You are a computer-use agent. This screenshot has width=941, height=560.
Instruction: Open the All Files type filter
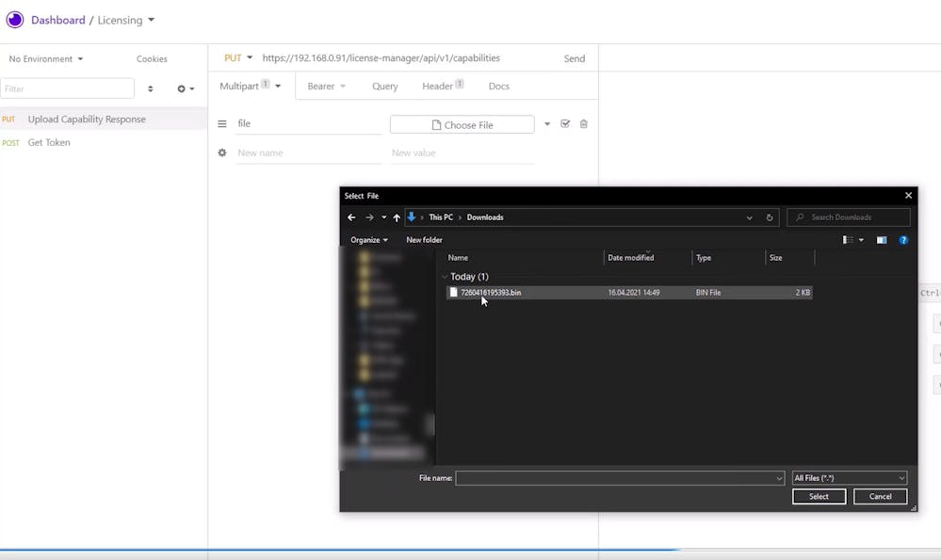(850, 478)
